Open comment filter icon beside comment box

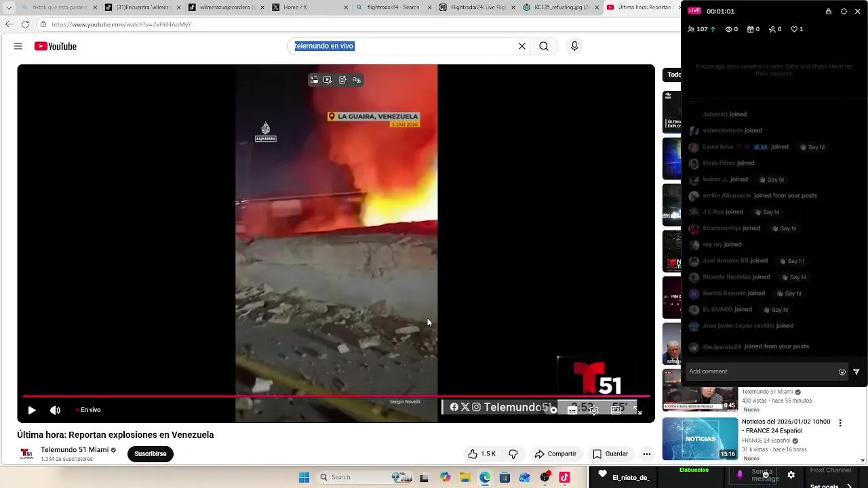tap(856, 372)
